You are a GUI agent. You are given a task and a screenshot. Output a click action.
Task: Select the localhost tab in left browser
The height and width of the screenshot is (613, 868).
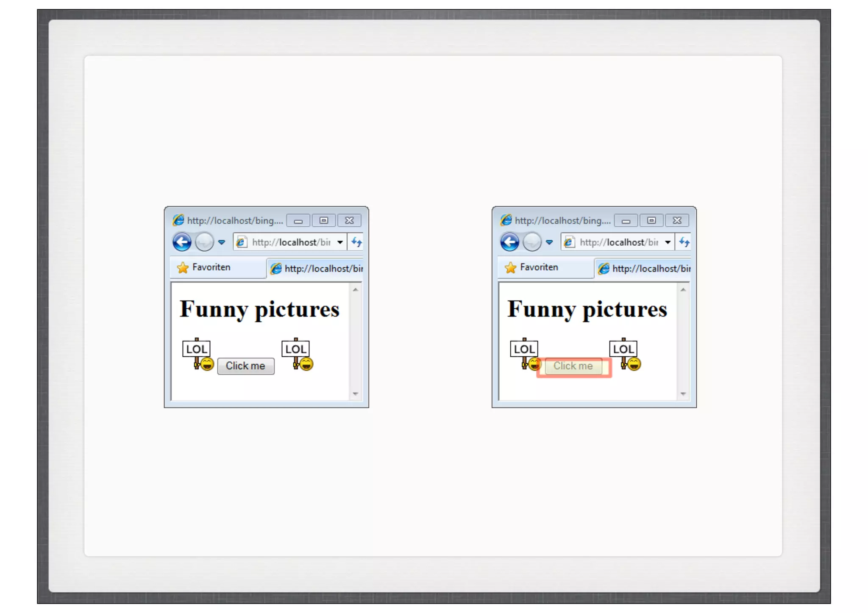(x=316, y=269)
